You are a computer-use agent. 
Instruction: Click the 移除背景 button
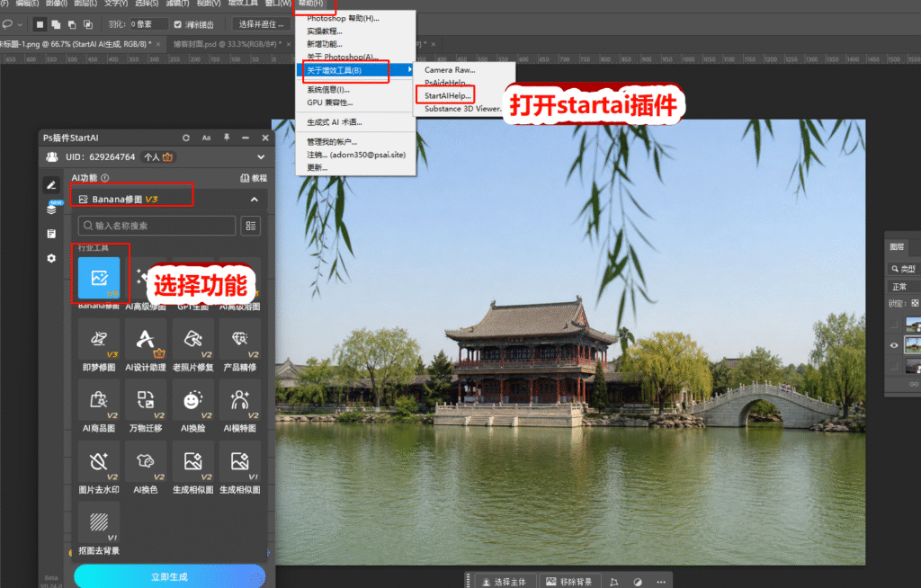(569, 582)
